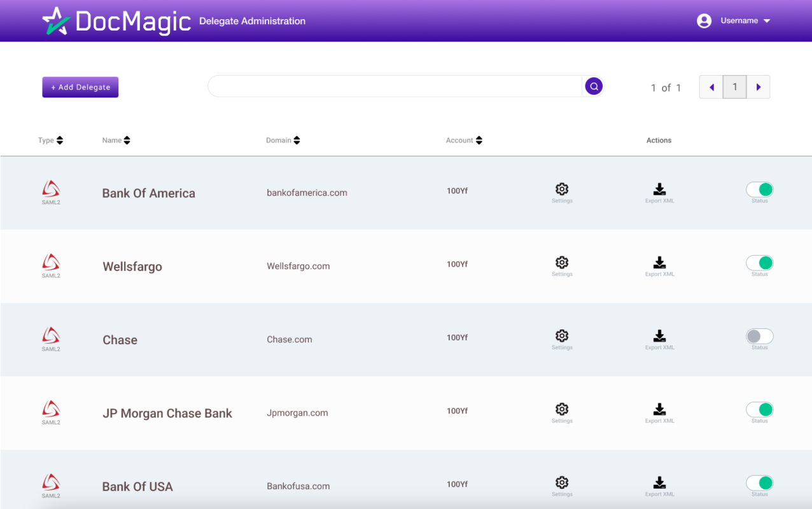Click inside the delegate search field

click(x=395, y=86)
